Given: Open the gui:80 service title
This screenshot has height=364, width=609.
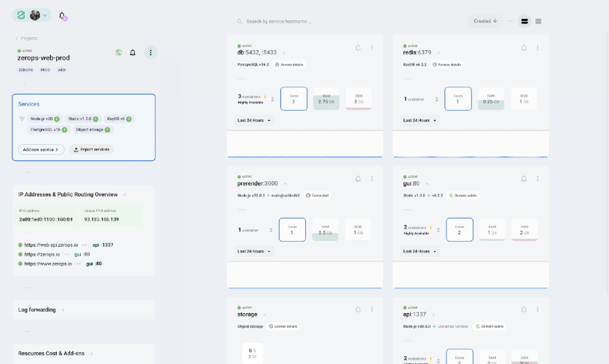Looking at the screenshot, I should click(412, 183).
